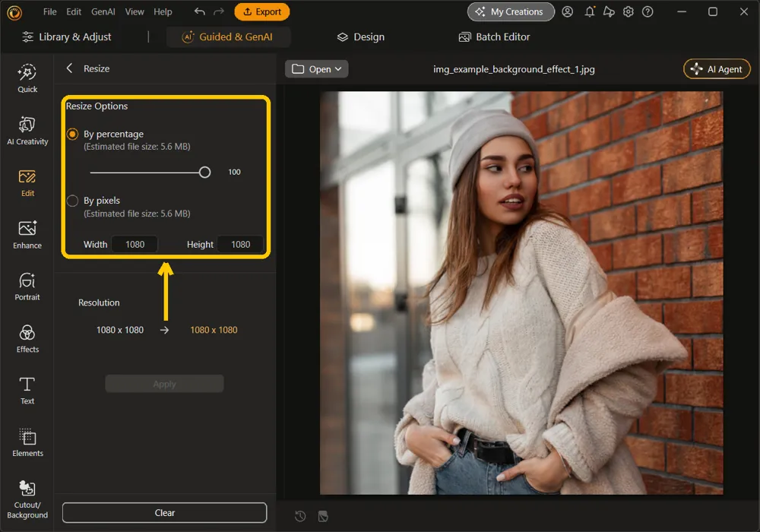This screenshot has height=532, width=760.
Task: Toggle the compare view icon below the photo
Action: click(323, 516)
